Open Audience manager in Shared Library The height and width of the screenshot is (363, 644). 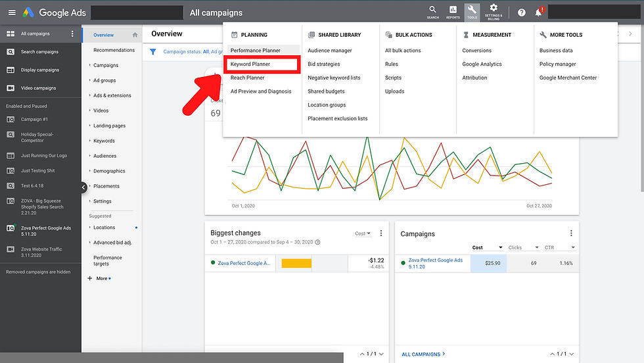tap(330, 51)
